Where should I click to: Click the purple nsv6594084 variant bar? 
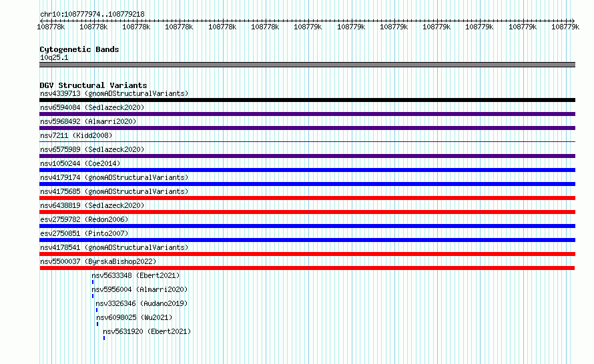(307, 114)
